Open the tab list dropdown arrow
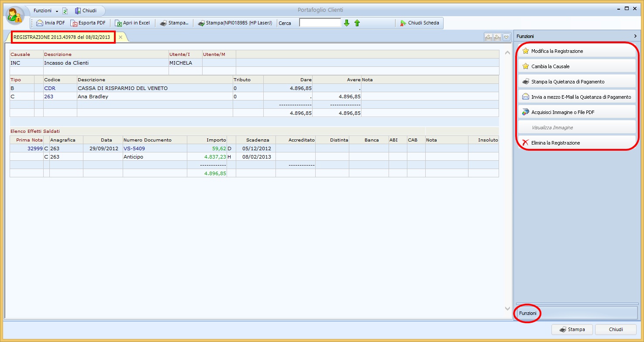Screen dimensions: 644x342 506,37
